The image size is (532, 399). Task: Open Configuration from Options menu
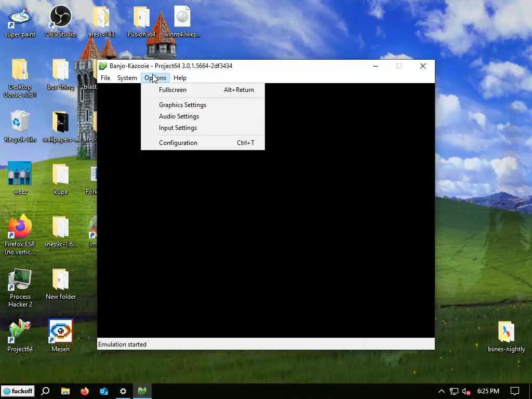click(203, 143)
